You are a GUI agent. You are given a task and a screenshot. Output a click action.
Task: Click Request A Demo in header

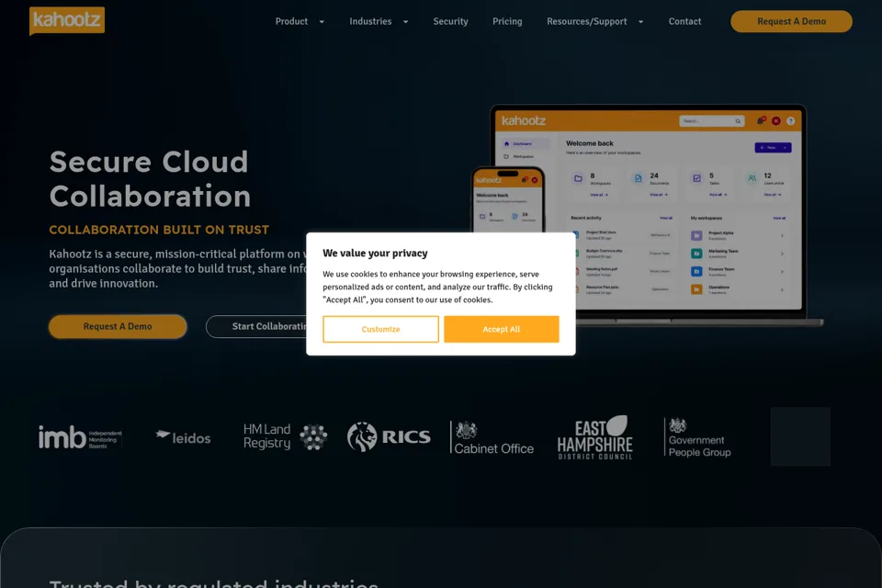tap(791, 21)
